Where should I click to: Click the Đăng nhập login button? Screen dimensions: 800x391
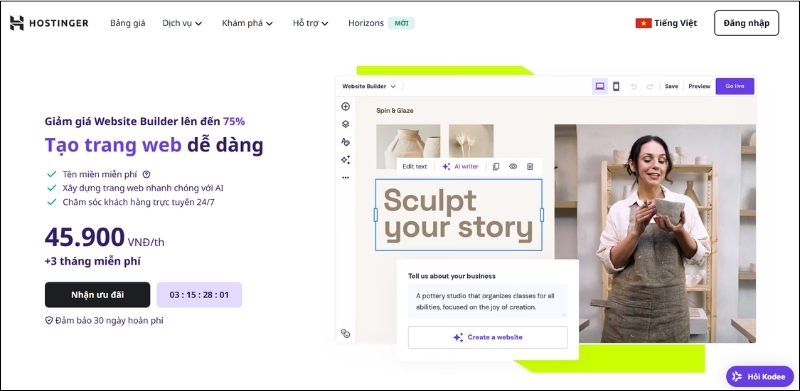[746, 23]
